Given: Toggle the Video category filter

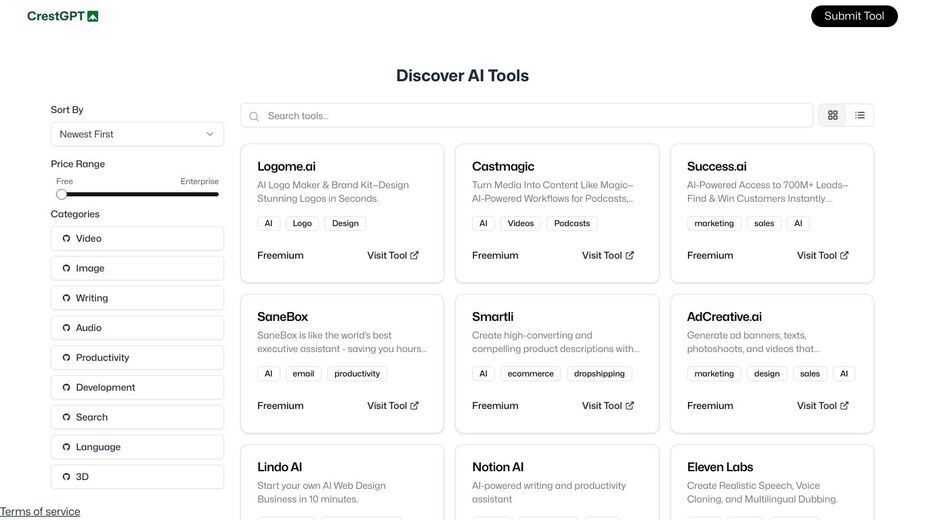Looking at the screenshot, I should [x=137, y=238].
